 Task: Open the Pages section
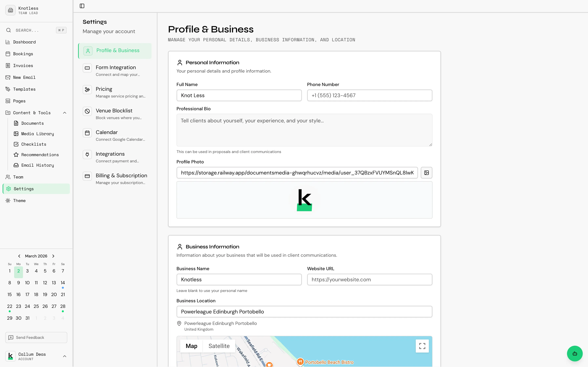(x=19, y=101)
